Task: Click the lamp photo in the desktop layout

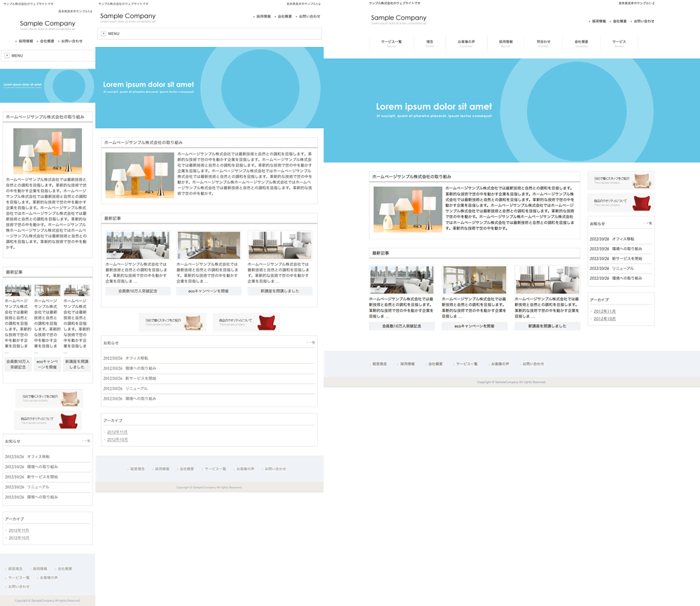Action: click(x=407, y=209)
